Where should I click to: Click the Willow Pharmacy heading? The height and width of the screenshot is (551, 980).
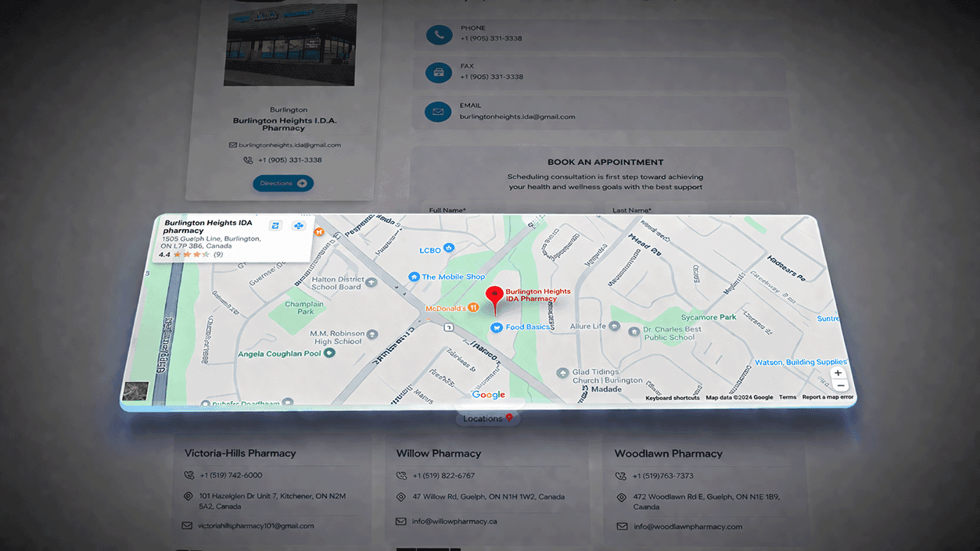pyautogui.click(x=439, y=453)
